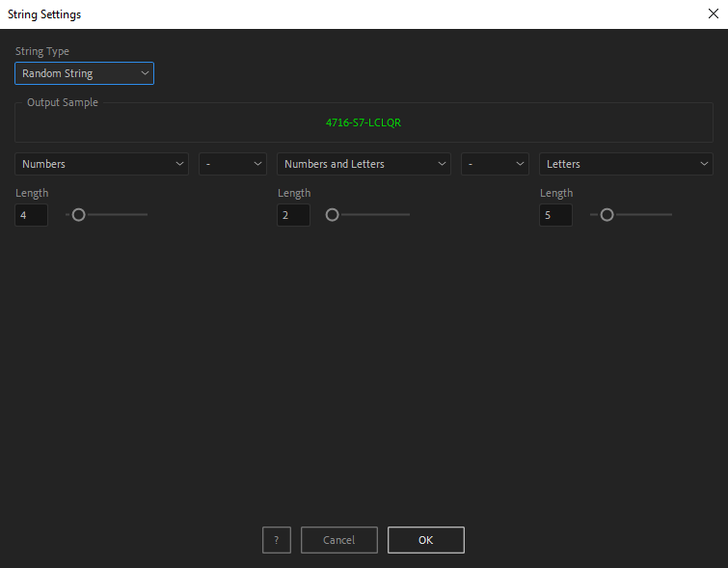728x568 pixels.
Task: Confirm the settings with OK
Action: [425, 540]
